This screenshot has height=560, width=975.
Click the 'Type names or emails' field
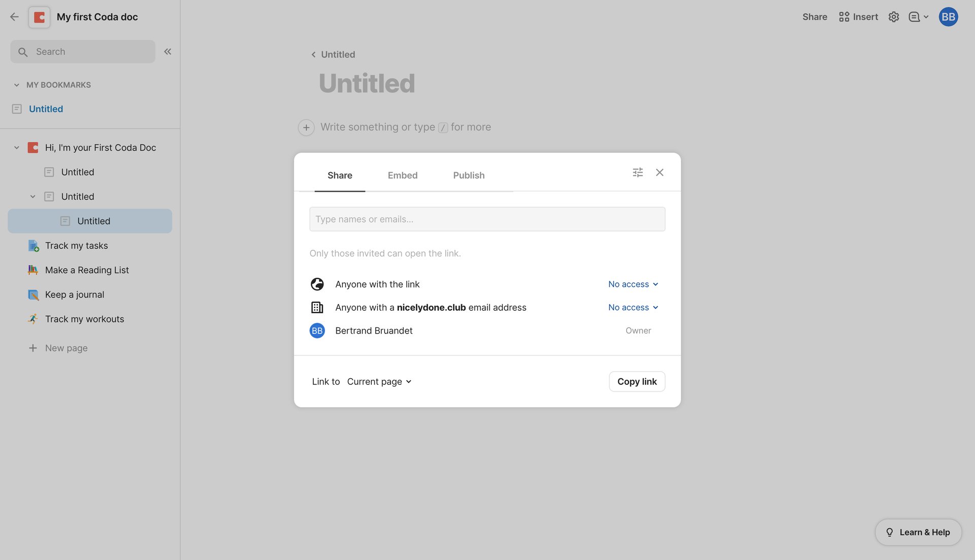pyautogui.click(x=487, y=219)
